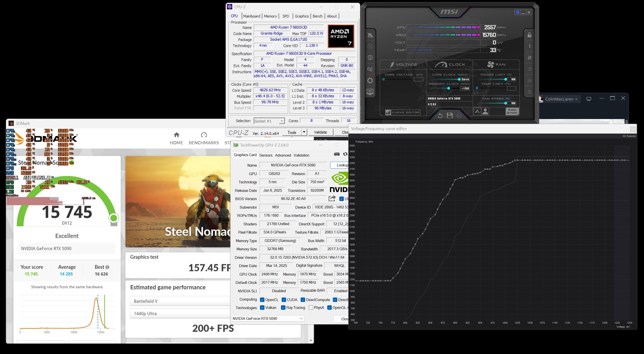Click the profile lock icon in Afterburner
644x354 pixels.
coord(529,35)
